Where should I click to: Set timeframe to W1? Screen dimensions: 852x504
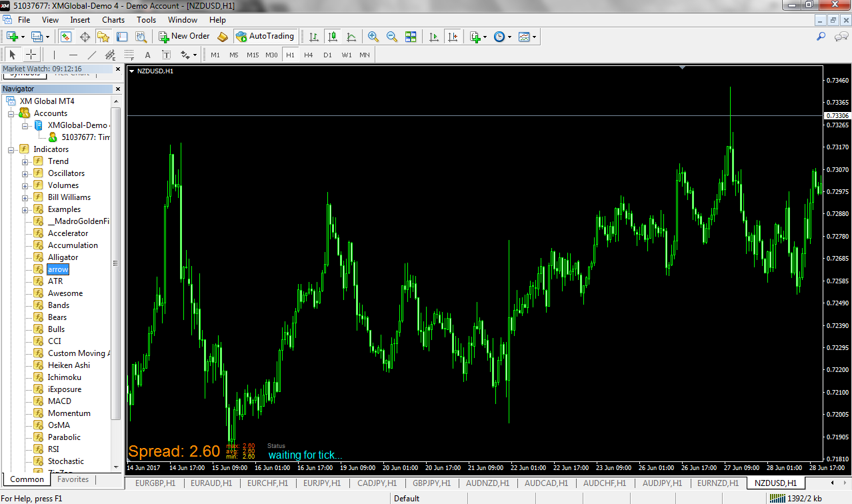pyautogui.click(x=347, y=55)
